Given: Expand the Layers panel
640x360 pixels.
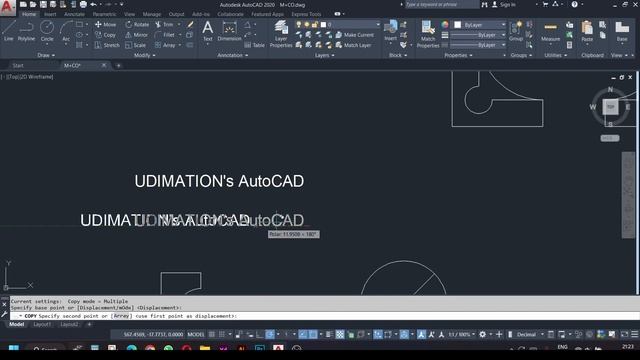Looking at the screenshot, I should point(324,55).
